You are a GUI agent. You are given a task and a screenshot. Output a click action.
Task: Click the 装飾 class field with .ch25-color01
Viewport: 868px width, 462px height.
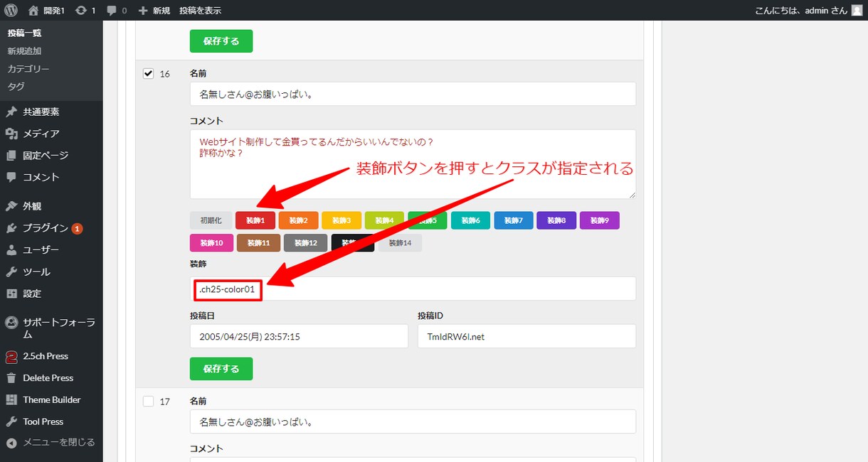coord(413,289)
